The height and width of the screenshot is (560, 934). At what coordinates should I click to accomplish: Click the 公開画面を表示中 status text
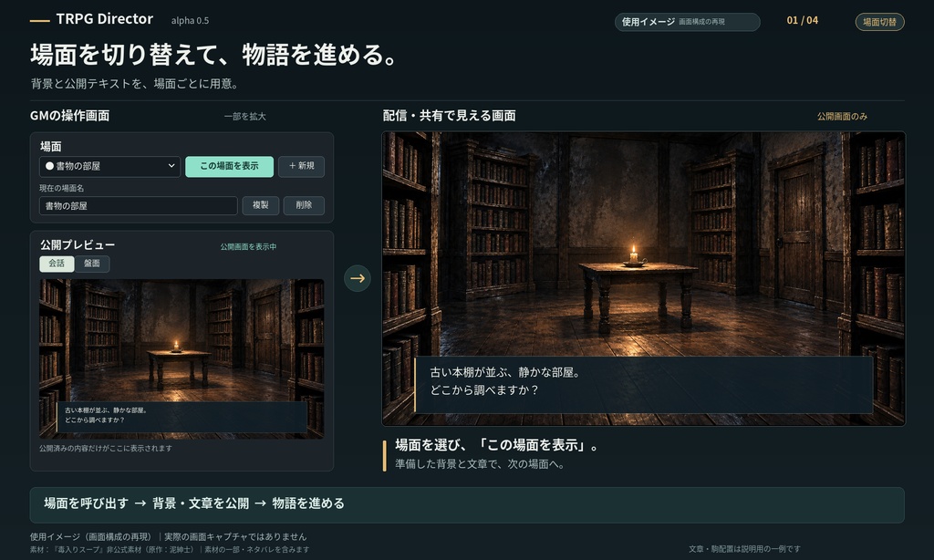tap(248, 246)
